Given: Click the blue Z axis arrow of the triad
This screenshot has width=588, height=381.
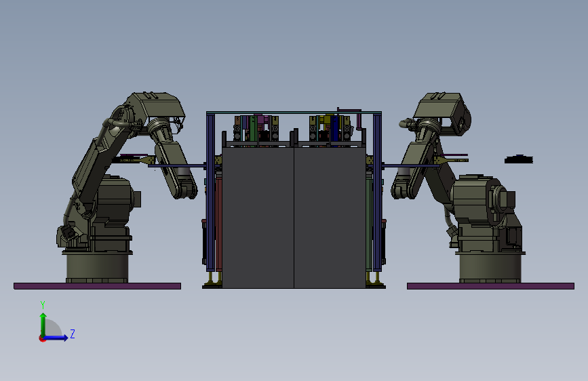Looking at the screenshot, I should point(56,338).
